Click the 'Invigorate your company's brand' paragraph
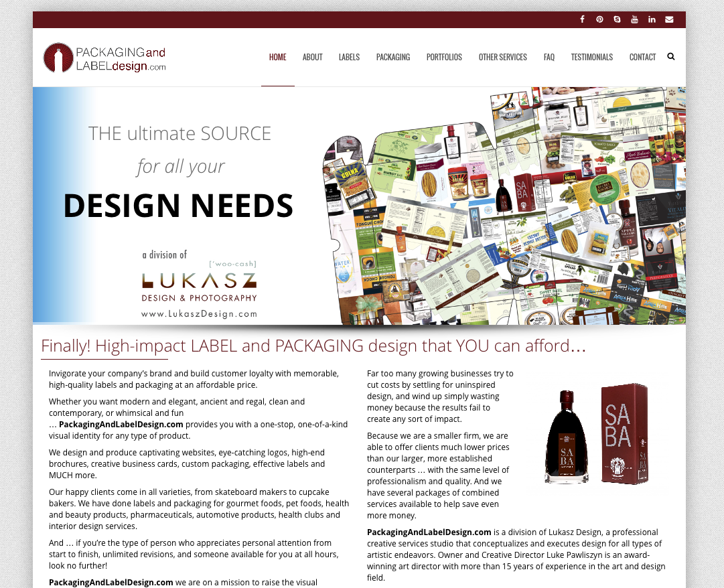The height and width of the screenshot is (588, 724). (194, 379)
